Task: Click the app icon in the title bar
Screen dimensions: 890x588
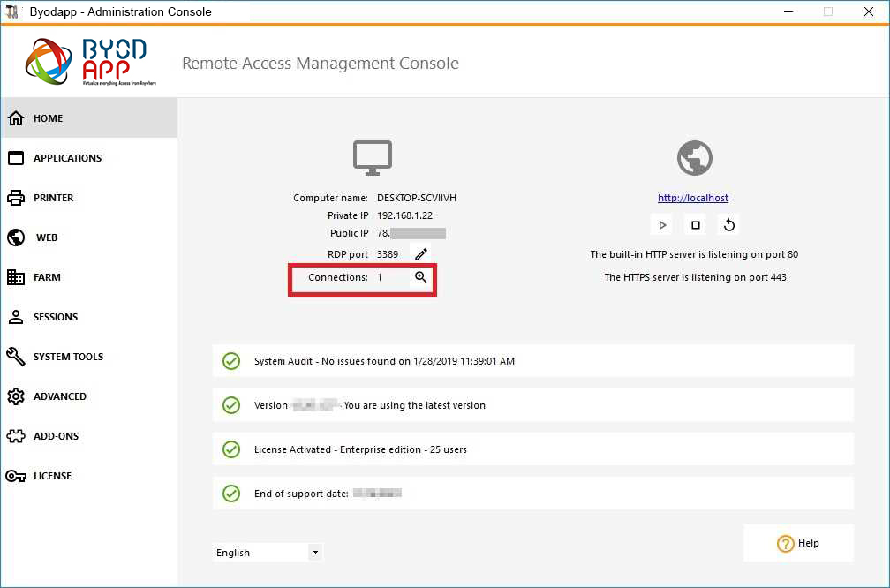Action: pyautogui.click(x=12, y=12)
